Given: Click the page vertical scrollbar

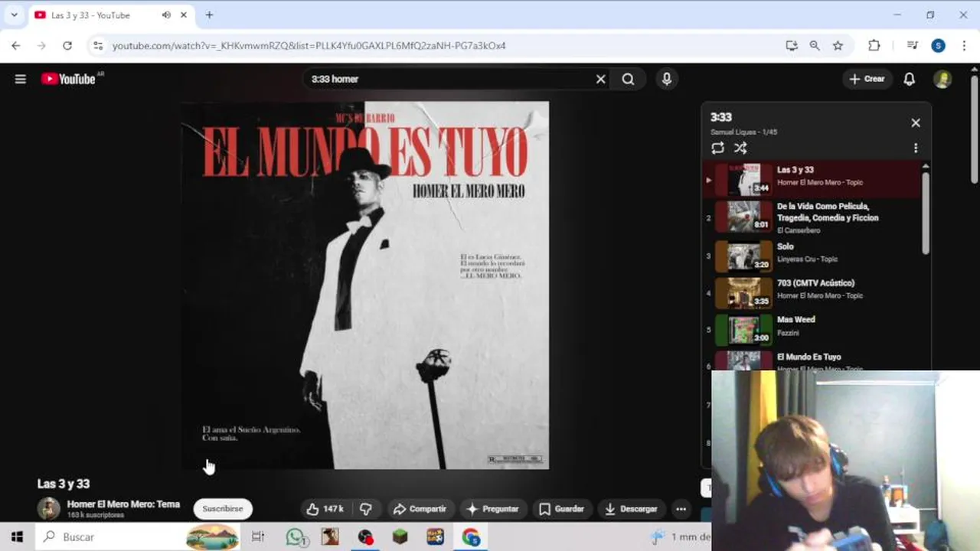Looking at the screenshot, I should coord(974,130).
